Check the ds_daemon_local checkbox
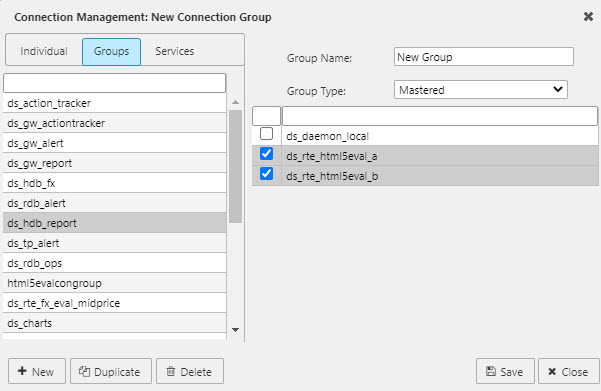The height and width of the screenshot is (391, 601). pos(266,134)
